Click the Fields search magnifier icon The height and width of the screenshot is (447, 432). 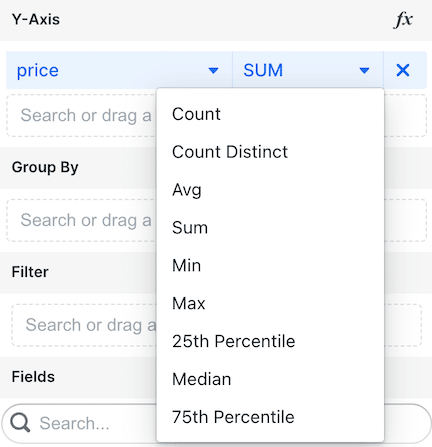(20, 423)
